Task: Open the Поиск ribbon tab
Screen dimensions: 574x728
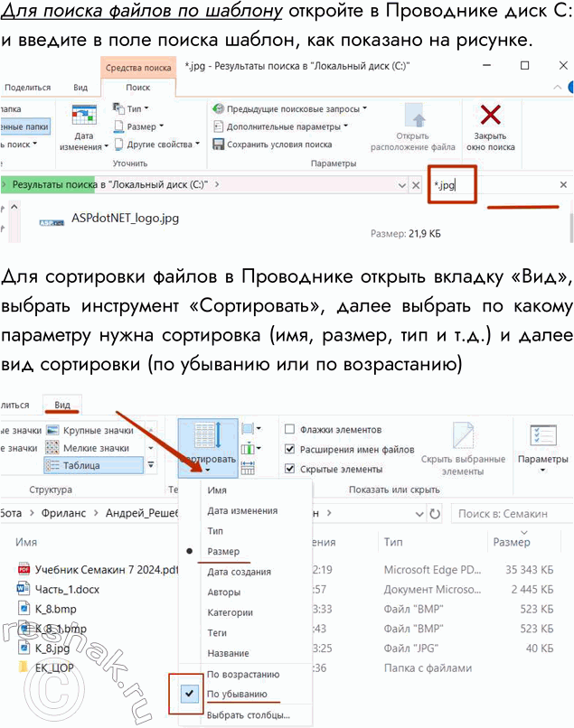Action: [x=138, y=88]
